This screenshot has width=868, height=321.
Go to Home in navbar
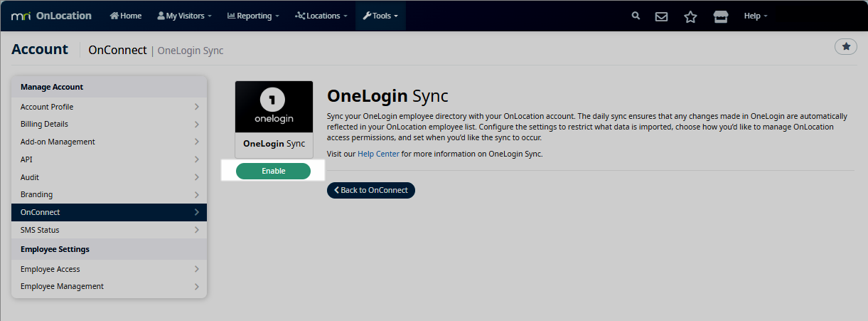point(126,16)
